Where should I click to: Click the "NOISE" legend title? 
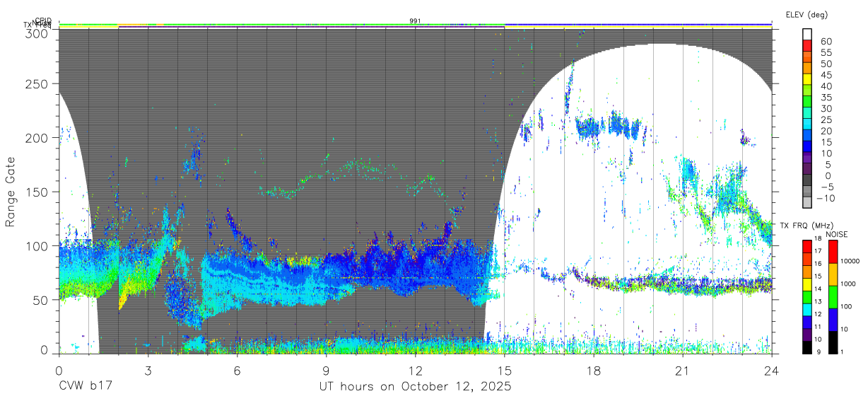click(837, 234)
